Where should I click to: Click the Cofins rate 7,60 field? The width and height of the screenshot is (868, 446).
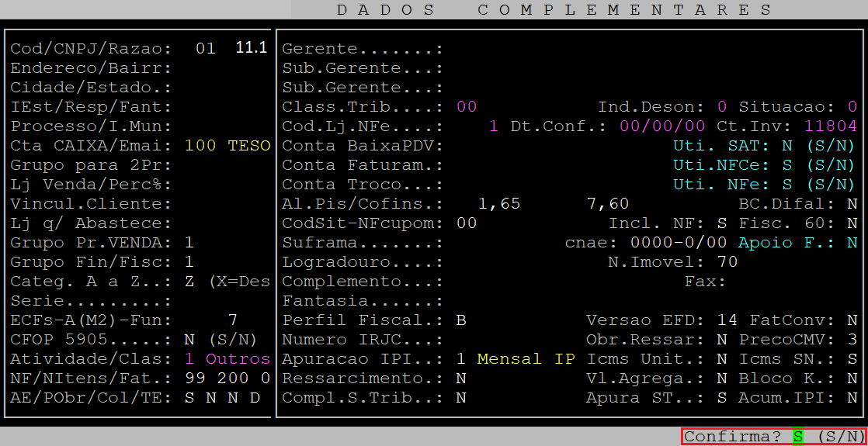point(608,204)
